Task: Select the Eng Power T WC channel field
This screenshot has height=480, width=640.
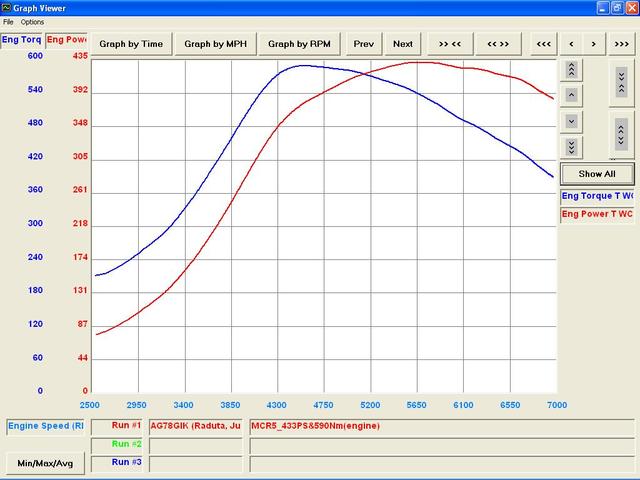Action: (597, 214)
